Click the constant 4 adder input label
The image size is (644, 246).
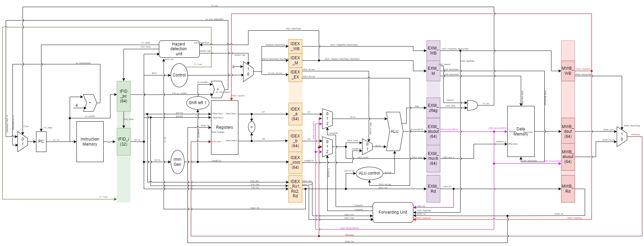tap(76, 105)
